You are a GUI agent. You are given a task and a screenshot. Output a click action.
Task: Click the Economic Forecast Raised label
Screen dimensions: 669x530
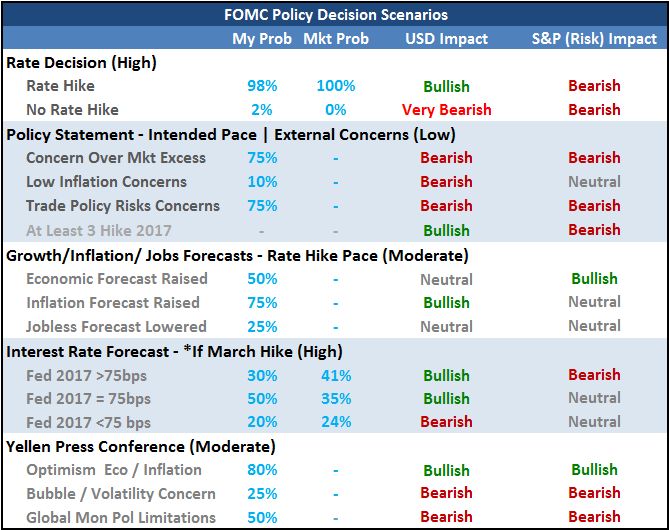(117, 279)
